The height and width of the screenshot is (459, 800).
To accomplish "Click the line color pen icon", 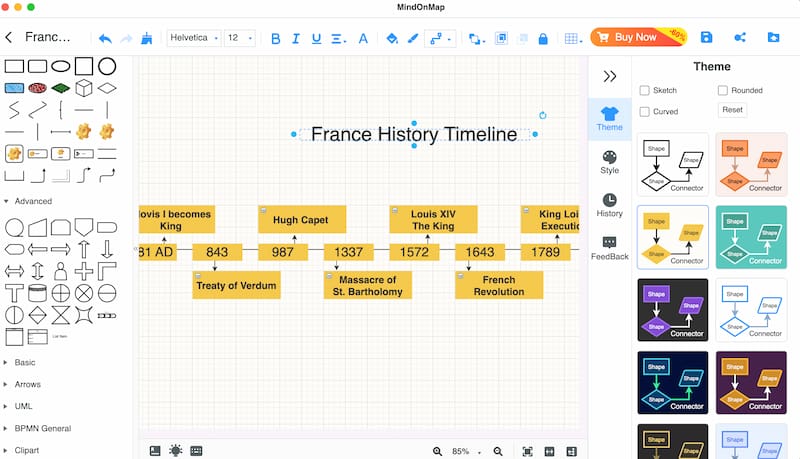I will [x=413, y=38].
